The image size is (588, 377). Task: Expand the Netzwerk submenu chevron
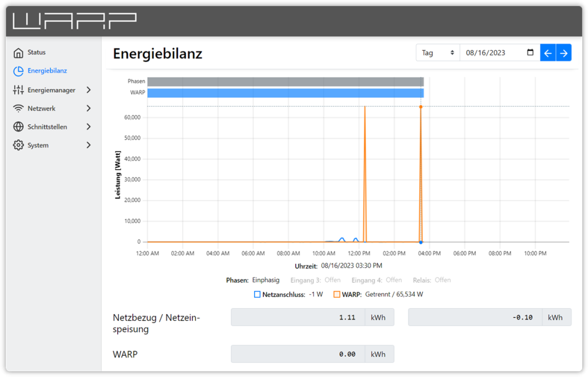point(89,109)
